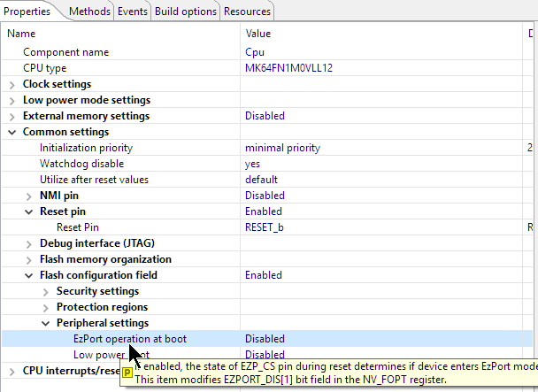Collapse the Peripheral settings node
538x392 pixels.
(46, 323)
